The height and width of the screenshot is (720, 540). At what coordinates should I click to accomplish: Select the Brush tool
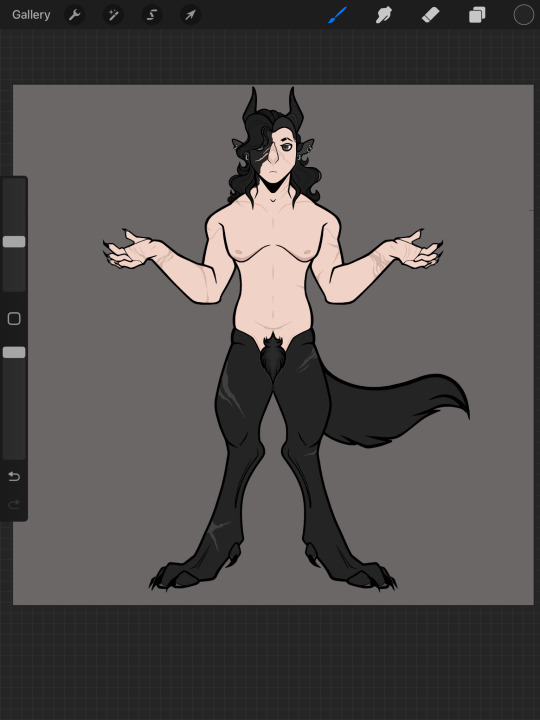coord(338,15)
